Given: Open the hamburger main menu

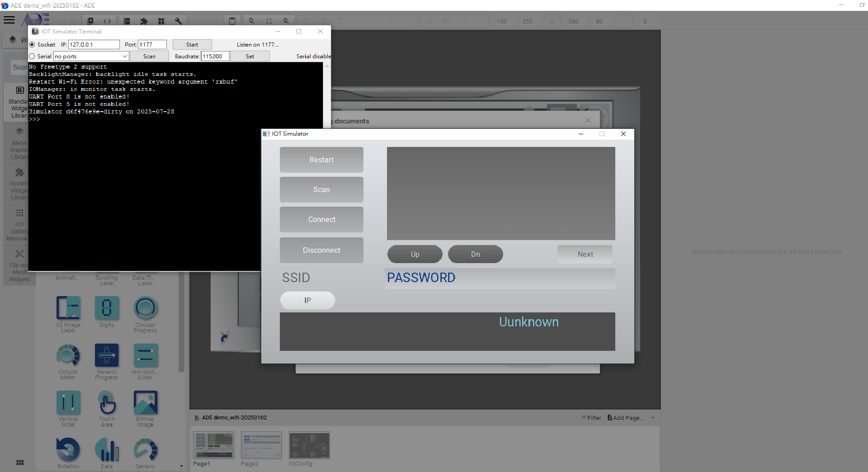Looking at the screenshot, I should [9, 20].
